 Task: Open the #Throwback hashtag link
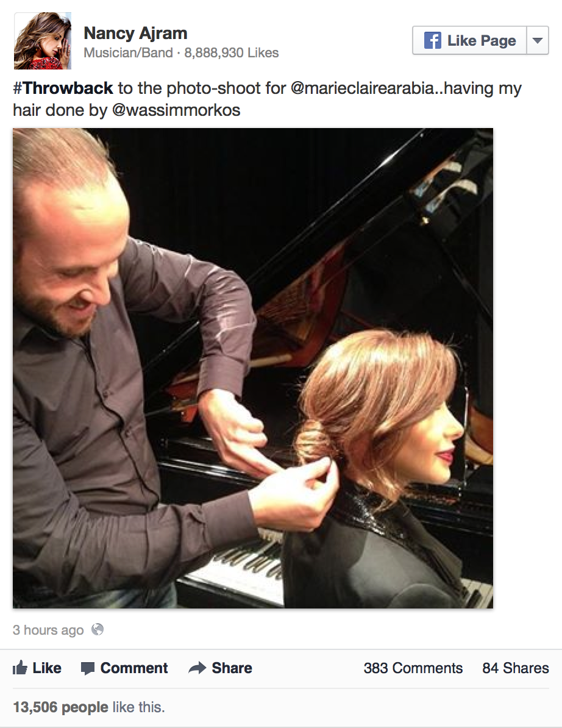pos(63,88)
